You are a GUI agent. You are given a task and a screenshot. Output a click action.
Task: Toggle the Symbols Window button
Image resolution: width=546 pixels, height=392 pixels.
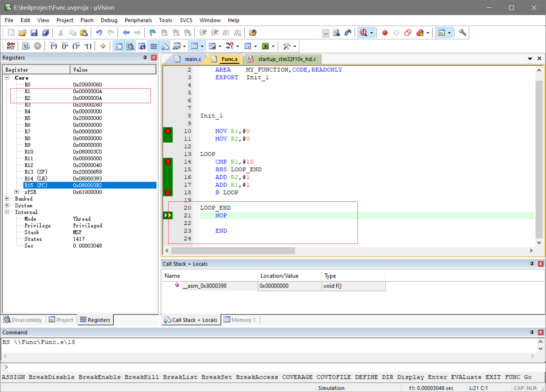[x=142, y=46]
